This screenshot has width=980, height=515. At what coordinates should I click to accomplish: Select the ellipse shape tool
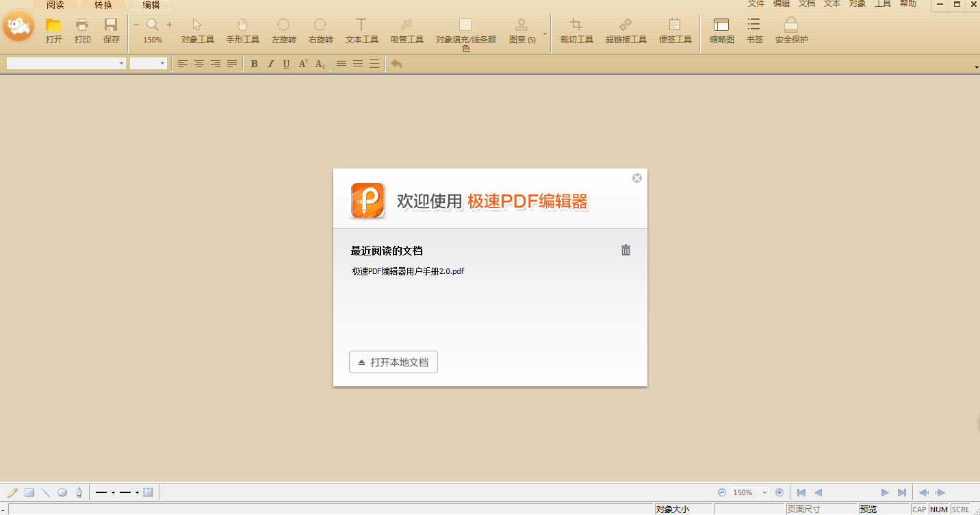(62, 492)
